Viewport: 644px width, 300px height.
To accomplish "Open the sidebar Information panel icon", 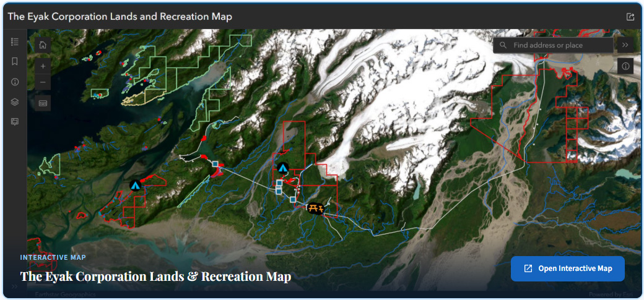I will pos(15,82).
